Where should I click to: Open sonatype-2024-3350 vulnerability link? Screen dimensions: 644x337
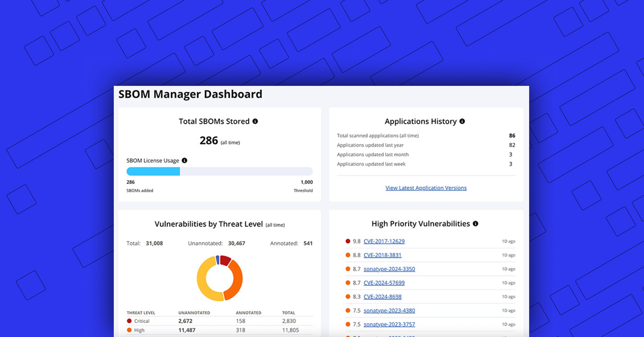pos(389,269)
